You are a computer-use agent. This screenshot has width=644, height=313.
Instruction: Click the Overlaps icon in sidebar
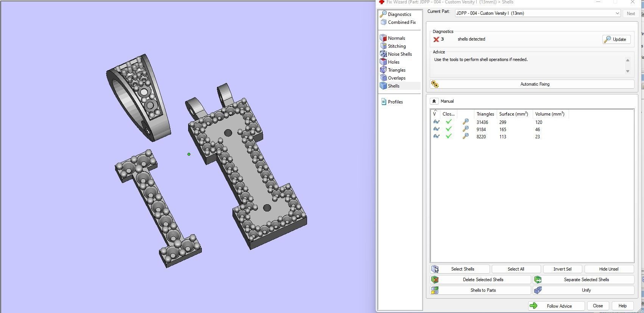point(383,78)
